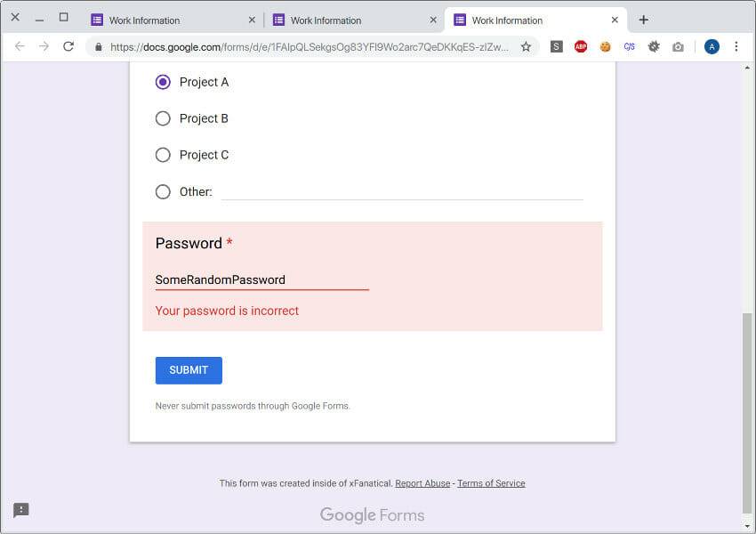Click the blue SUBMIT button
Viewport: 756px width, 534px height.
189,370
